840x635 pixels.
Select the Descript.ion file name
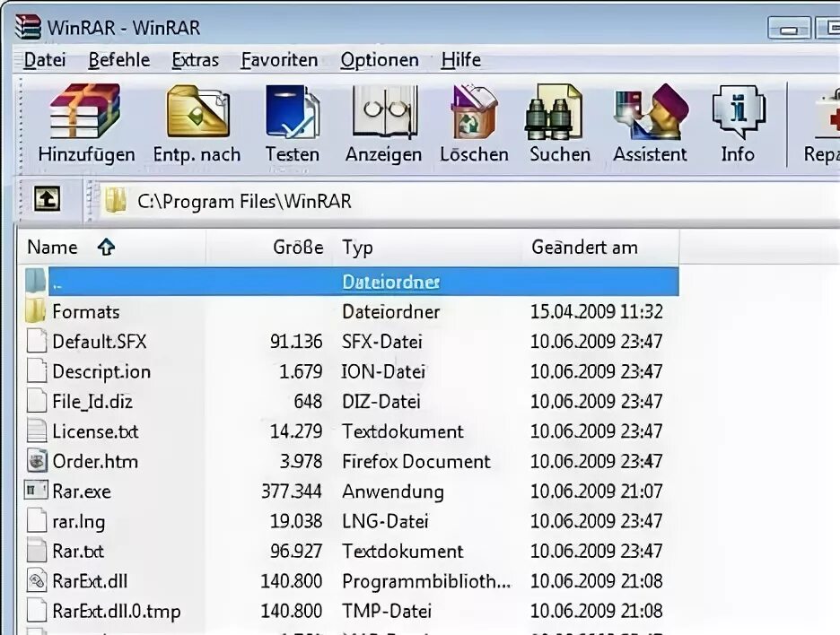coord(101,371)
